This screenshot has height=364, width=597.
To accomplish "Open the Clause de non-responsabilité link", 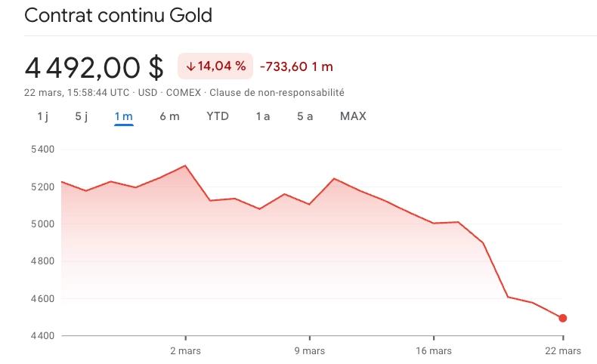I will click(x=277, y=93).
